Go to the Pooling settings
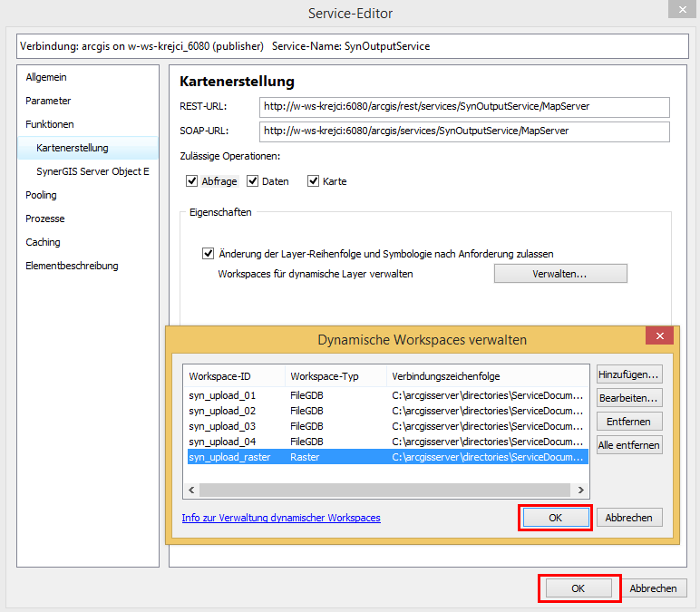700x612 pixels. [x=41, y=195]
